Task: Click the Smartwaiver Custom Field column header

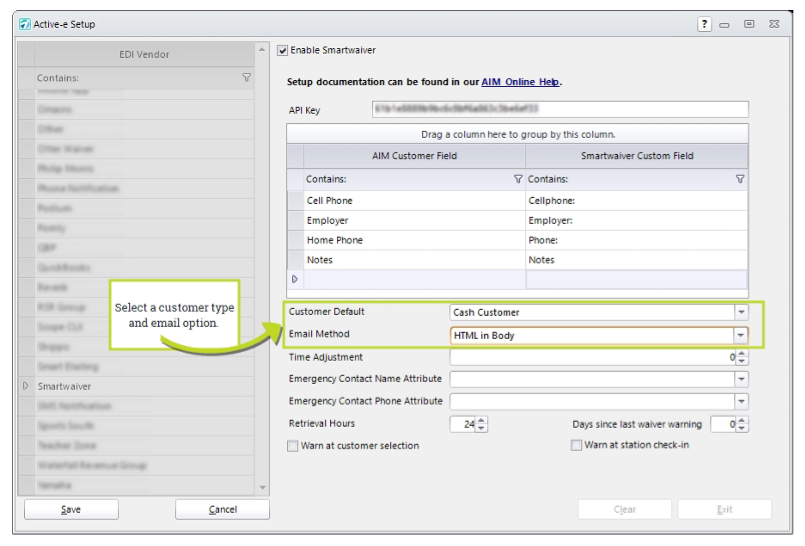Action: (x=637, y=155)
